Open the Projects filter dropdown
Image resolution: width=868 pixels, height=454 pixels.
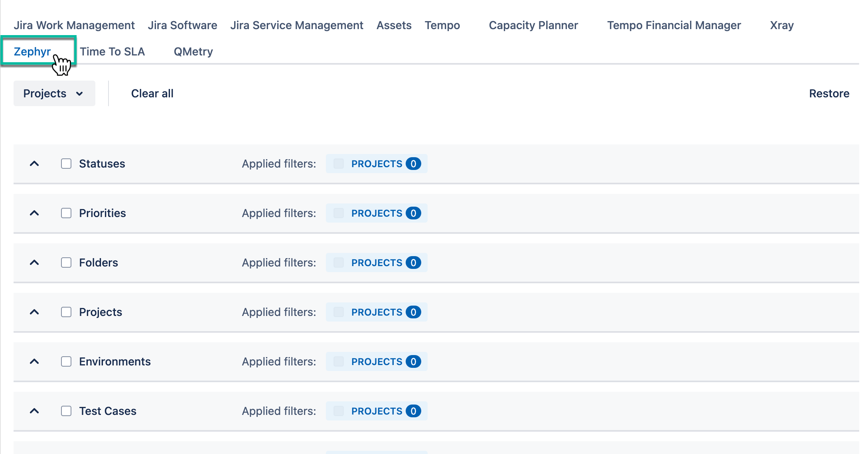click(x=54, y=93)
